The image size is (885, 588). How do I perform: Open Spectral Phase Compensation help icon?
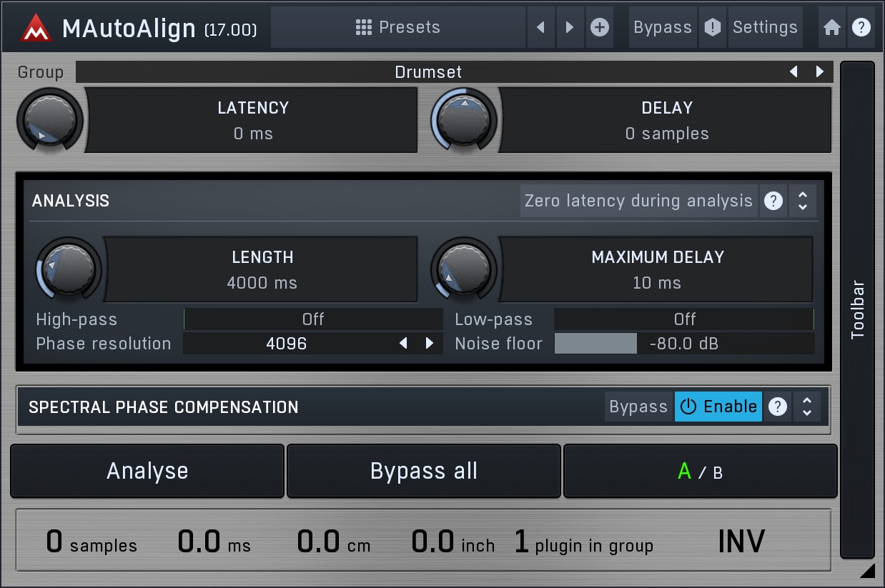click(777, 407)
